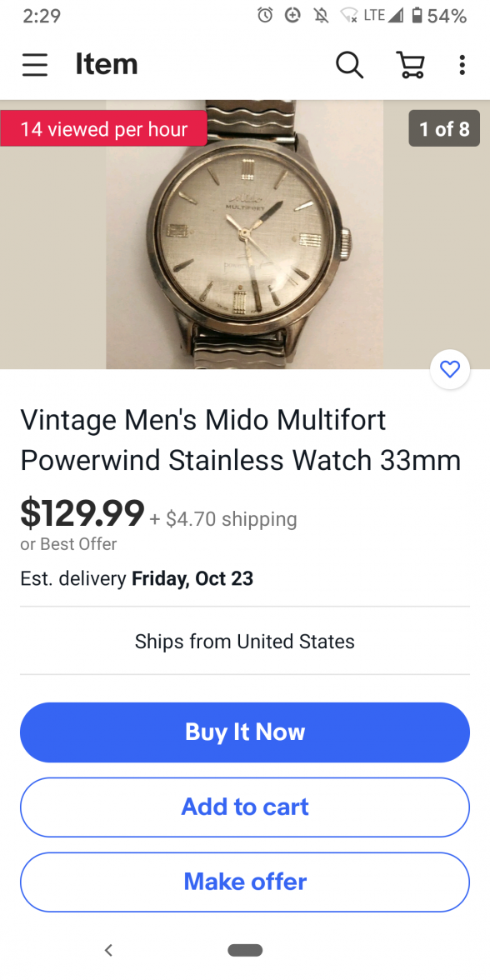
Task: Tap the Ships from United States row
Action: click(245, 642)
